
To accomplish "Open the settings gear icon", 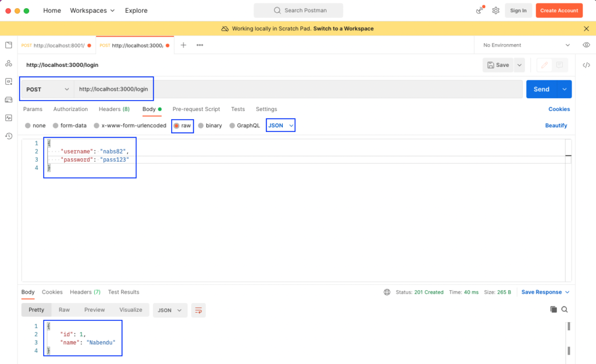I will point(496,10).
